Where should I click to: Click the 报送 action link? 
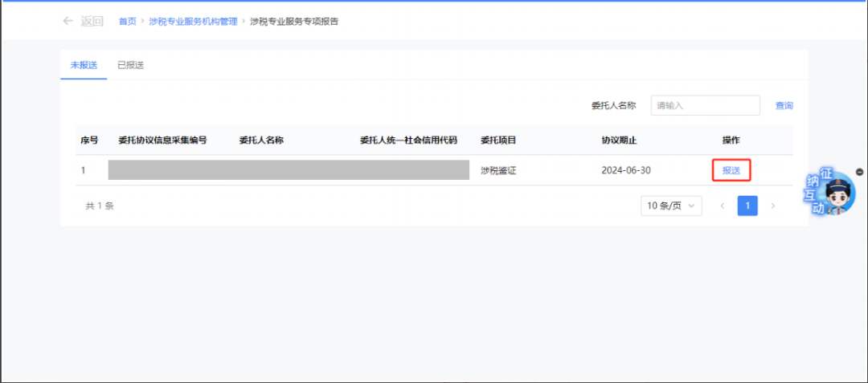point(731,170)
